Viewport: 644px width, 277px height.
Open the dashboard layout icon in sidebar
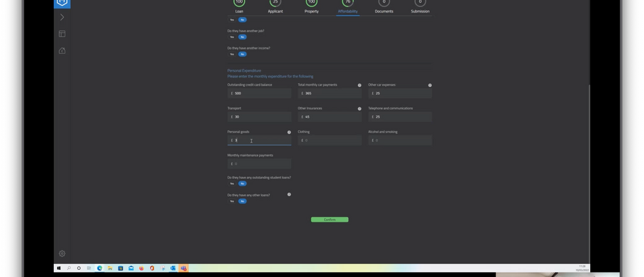tap(62, 34)
